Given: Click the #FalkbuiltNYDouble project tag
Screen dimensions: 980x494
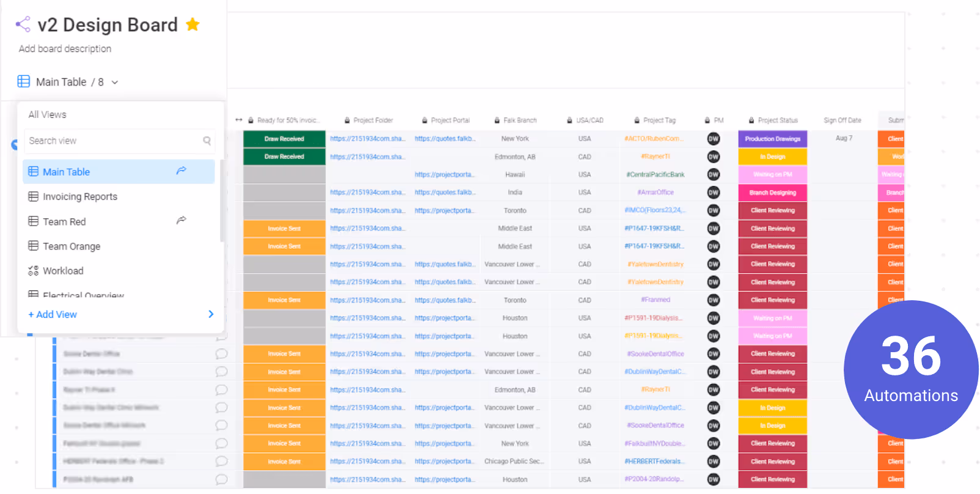Looking at the screenshot, I should [655, 443].
